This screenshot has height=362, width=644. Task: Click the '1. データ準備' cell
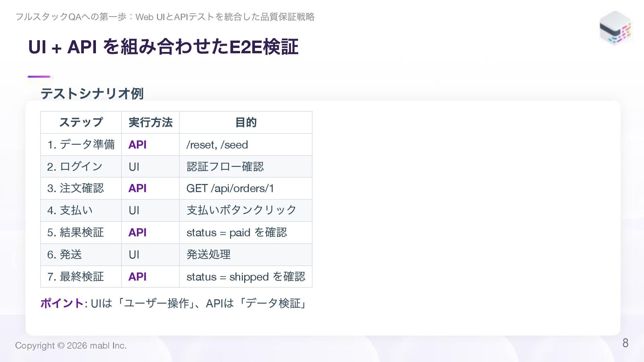81,144
